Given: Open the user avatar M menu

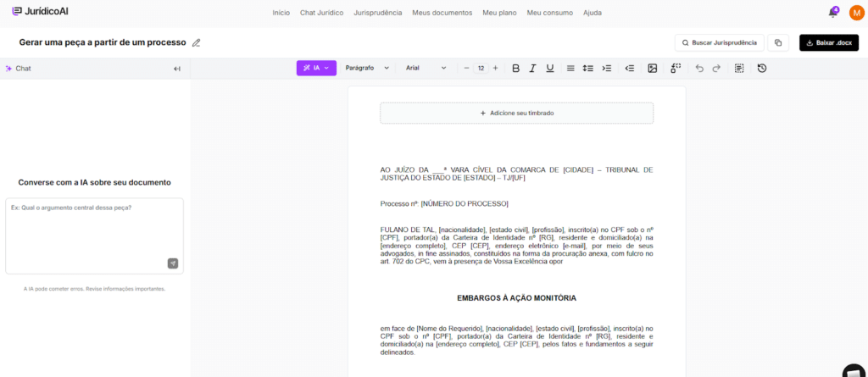Looking at the screenshot, I should pos(856,13).
